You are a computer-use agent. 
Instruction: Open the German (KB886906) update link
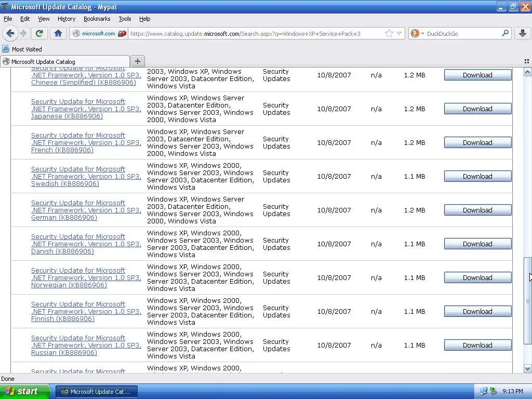point(86,210)
